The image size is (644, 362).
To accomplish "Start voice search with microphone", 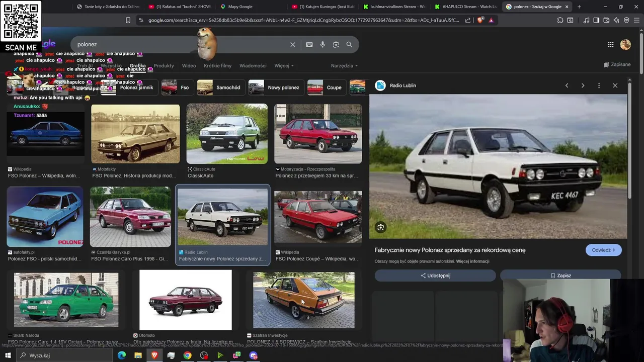I will point(323,44).
